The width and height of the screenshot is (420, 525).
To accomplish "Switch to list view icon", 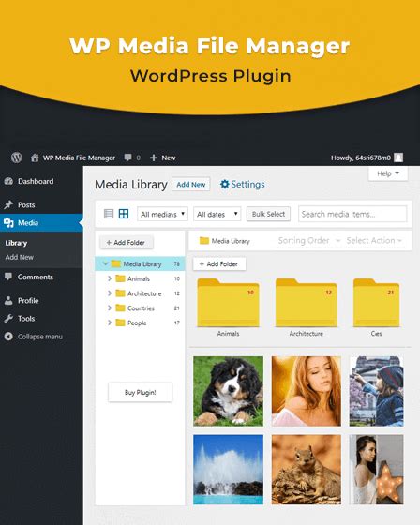I will [109, 214].
